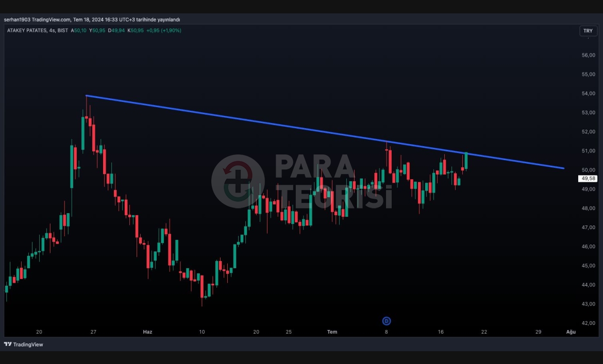The height and width of the screenshot is (364, 603).
Task: Open the TradingView logo in the footer
Action: (24, 344)
